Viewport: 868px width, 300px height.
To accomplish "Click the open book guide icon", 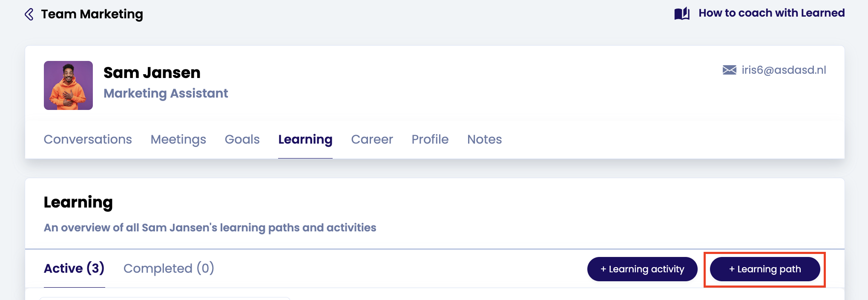I will [x=682, y=14].
